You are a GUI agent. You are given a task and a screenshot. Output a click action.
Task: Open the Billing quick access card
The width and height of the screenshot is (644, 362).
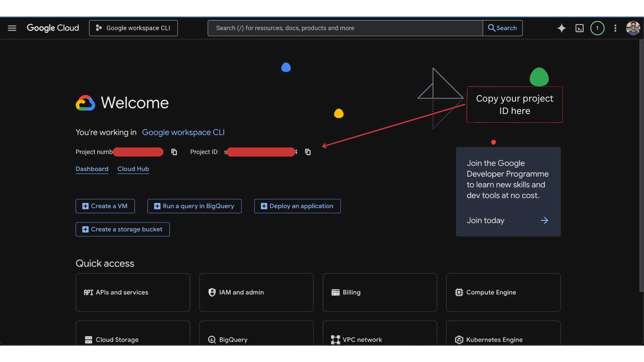(380, 292)
